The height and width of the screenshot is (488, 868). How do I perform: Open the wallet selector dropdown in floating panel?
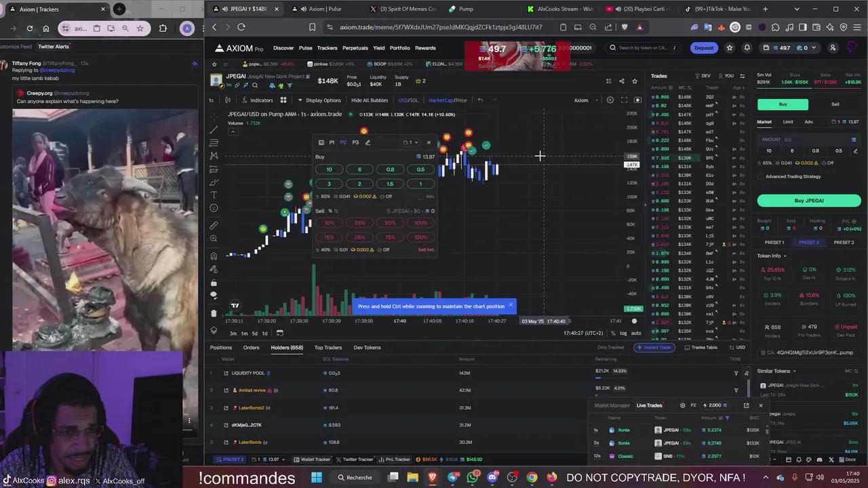pyautogui.click(x=410, y=142)
